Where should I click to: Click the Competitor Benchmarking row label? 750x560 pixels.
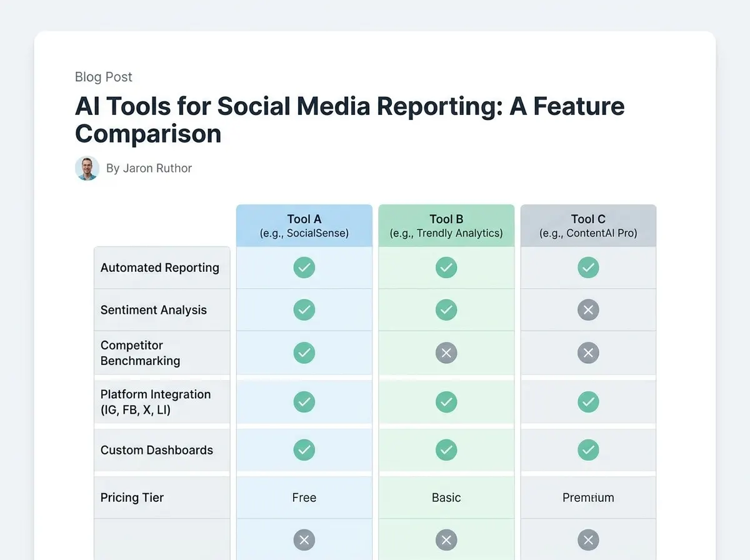tap(141, 353)
